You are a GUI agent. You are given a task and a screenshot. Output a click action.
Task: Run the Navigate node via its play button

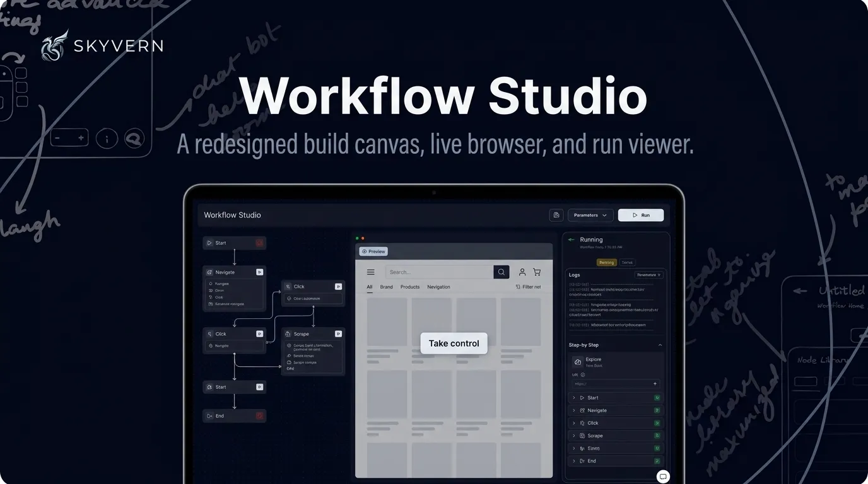coord(259,272)
